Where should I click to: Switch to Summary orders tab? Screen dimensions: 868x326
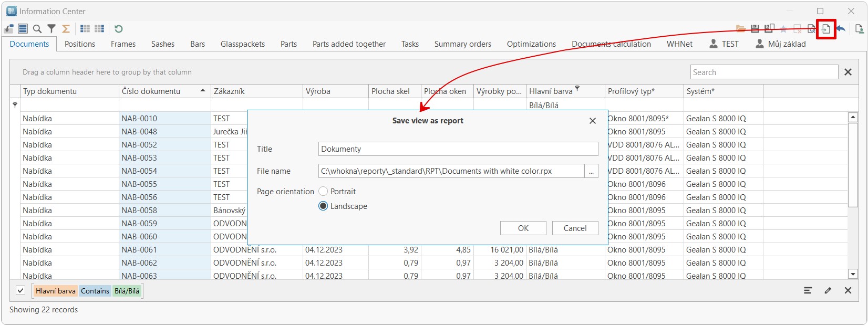(463, 44)
